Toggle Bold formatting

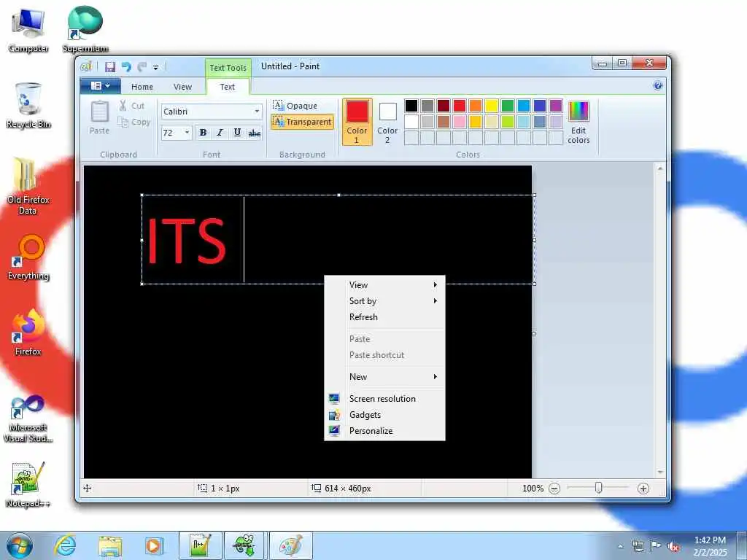(203, 133)
